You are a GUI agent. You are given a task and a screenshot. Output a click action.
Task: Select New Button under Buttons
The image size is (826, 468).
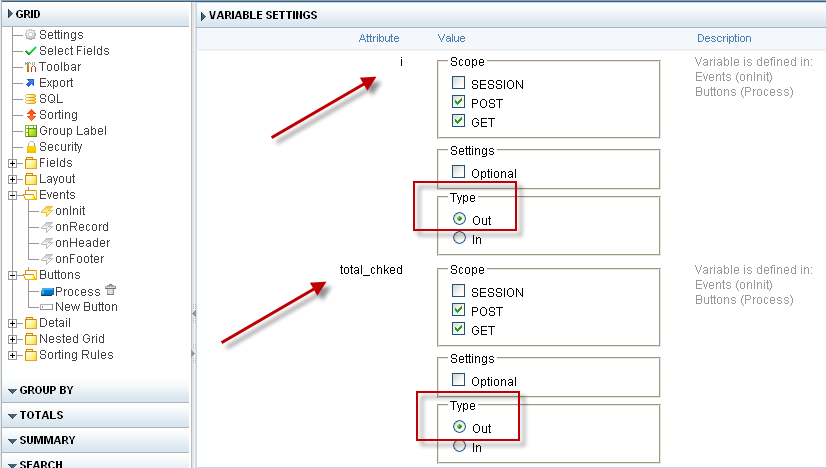[86, 307]
